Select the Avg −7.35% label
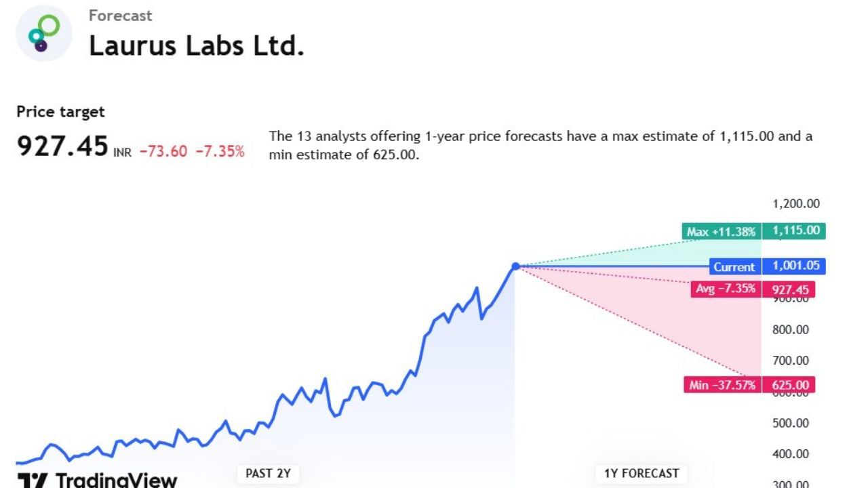 point(725,289)
